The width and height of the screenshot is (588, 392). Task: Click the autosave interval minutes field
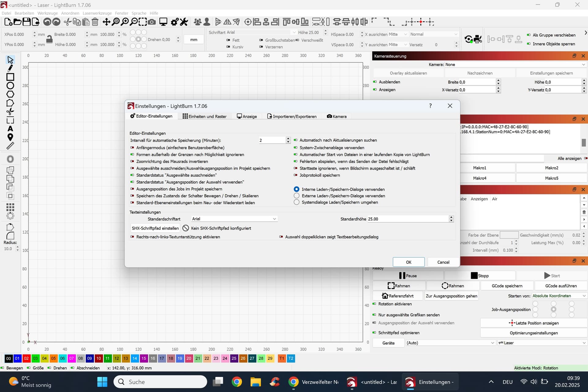tap(272, 140)
